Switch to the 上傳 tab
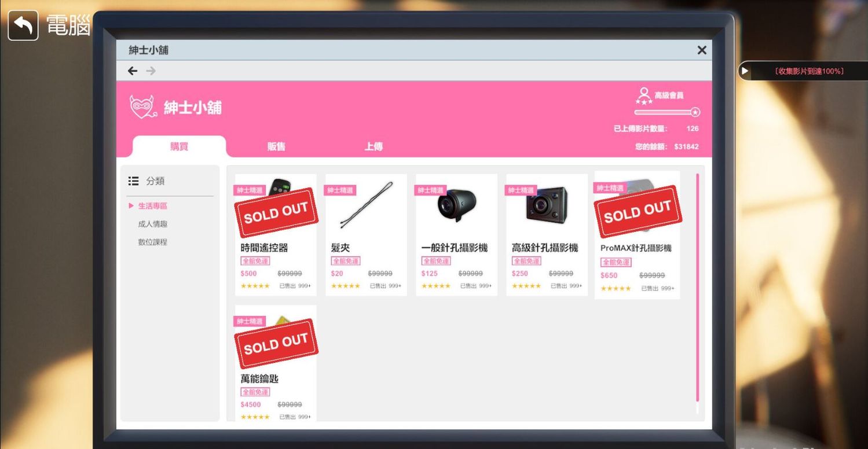868x449 pixels. tap(373, 146)
